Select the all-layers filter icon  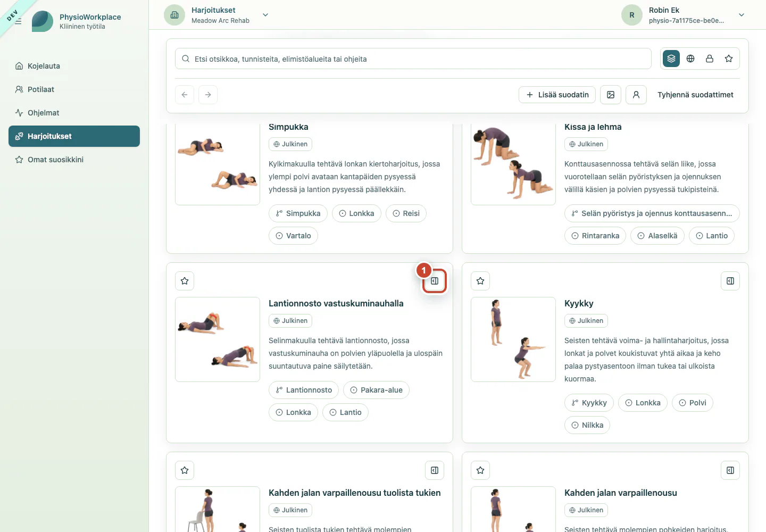[671, 59]
